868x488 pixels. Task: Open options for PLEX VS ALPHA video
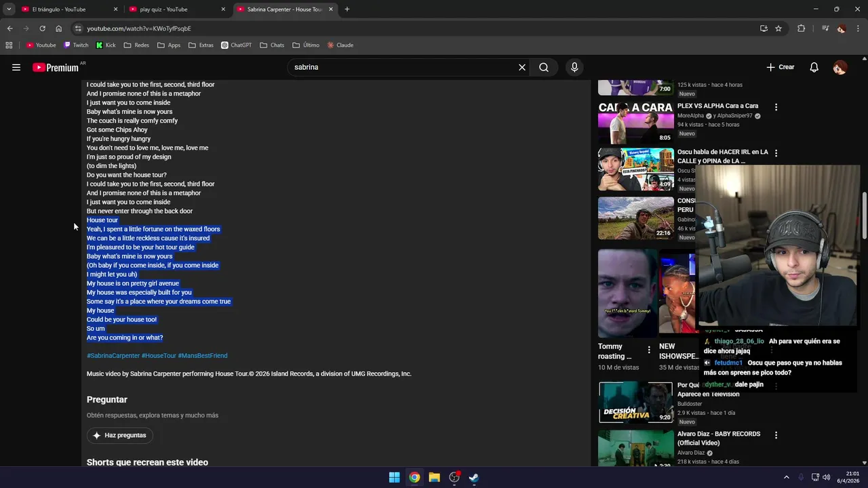[x=776, y=107]
